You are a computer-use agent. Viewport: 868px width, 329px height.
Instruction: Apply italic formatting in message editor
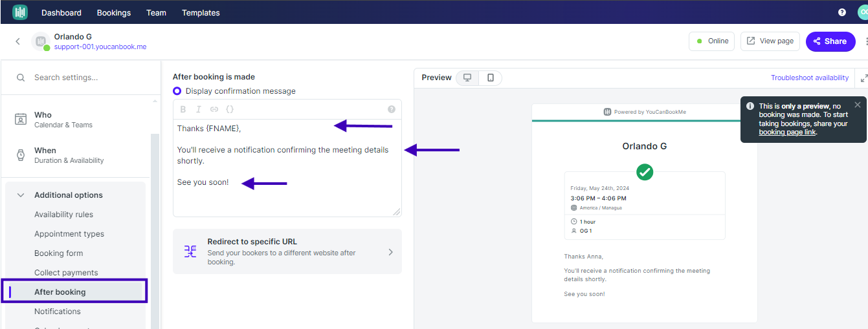tap(199, 109)
